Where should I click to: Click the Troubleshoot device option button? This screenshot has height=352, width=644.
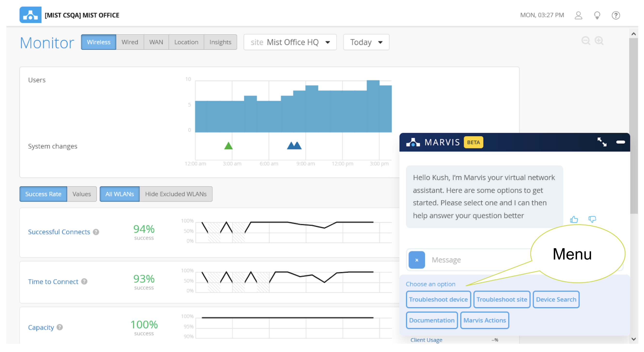(438, 299)
